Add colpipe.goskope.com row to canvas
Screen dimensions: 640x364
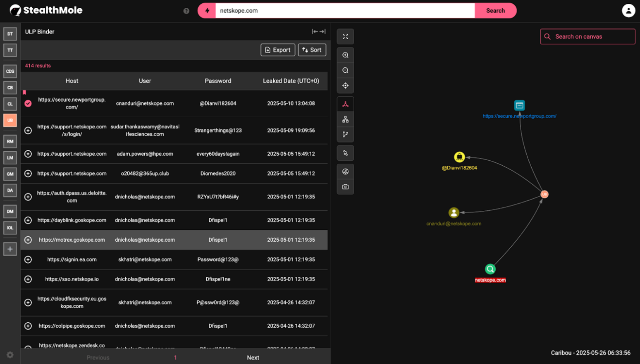[x=28, y=326]
